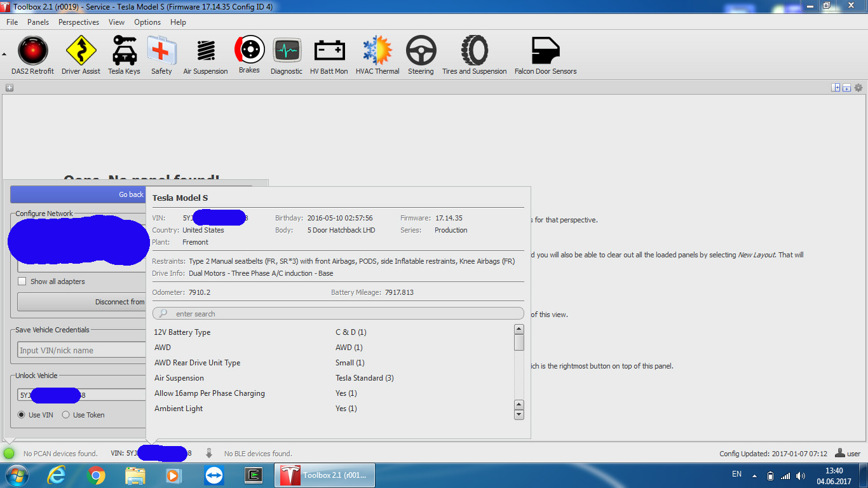Select the Use VIN radio button

coord(22,415)
